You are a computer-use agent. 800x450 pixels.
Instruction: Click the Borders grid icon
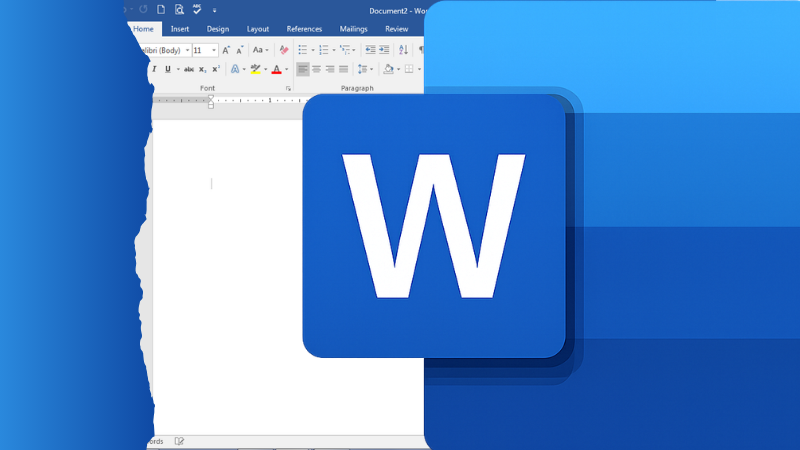(409, 69)
